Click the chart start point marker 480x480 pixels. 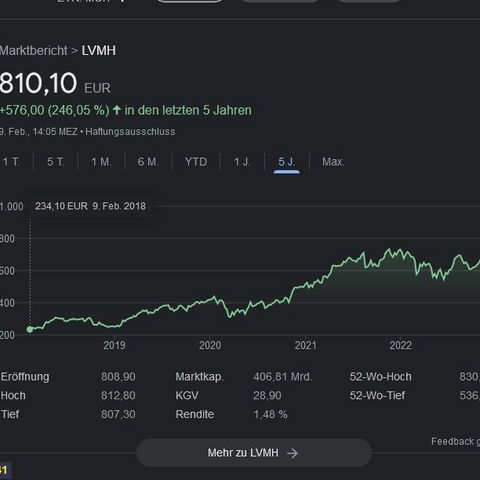[30, 329]
